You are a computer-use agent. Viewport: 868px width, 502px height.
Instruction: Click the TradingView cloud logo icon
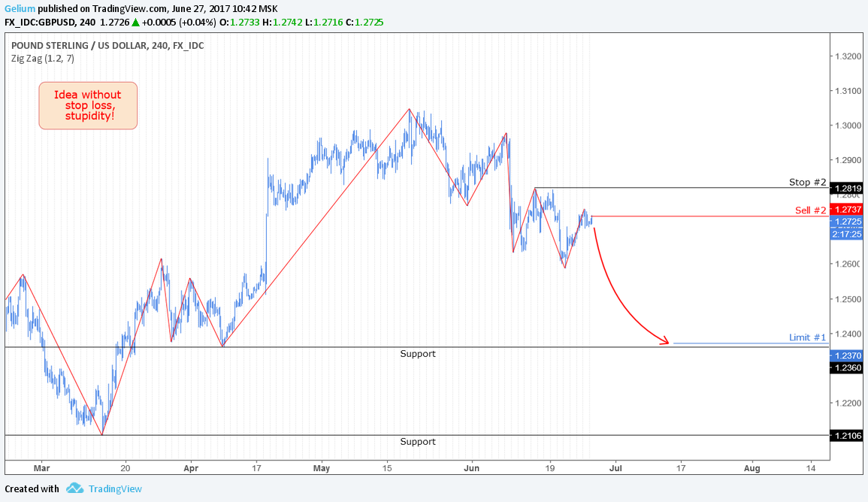[x=74, y=488]
